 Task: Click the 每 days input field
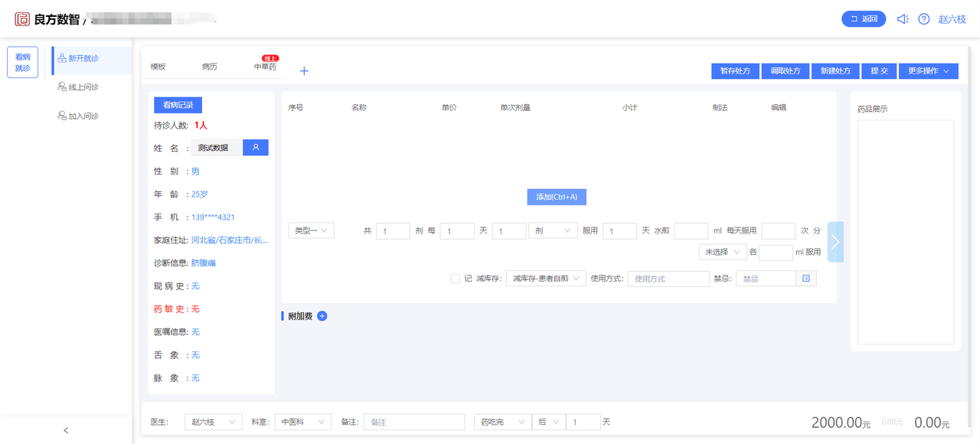click(x=457, y=230)
